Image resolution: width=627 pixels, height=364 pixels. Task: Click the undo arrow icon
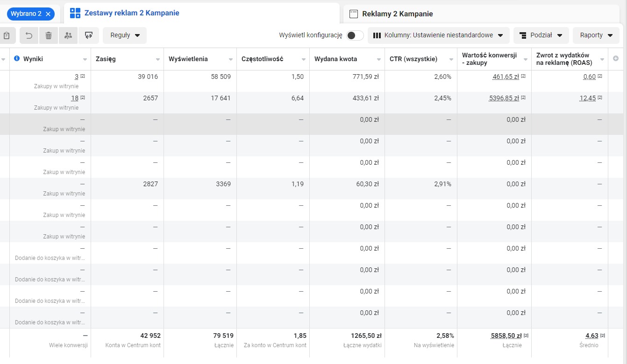click(x=29, y=35)
